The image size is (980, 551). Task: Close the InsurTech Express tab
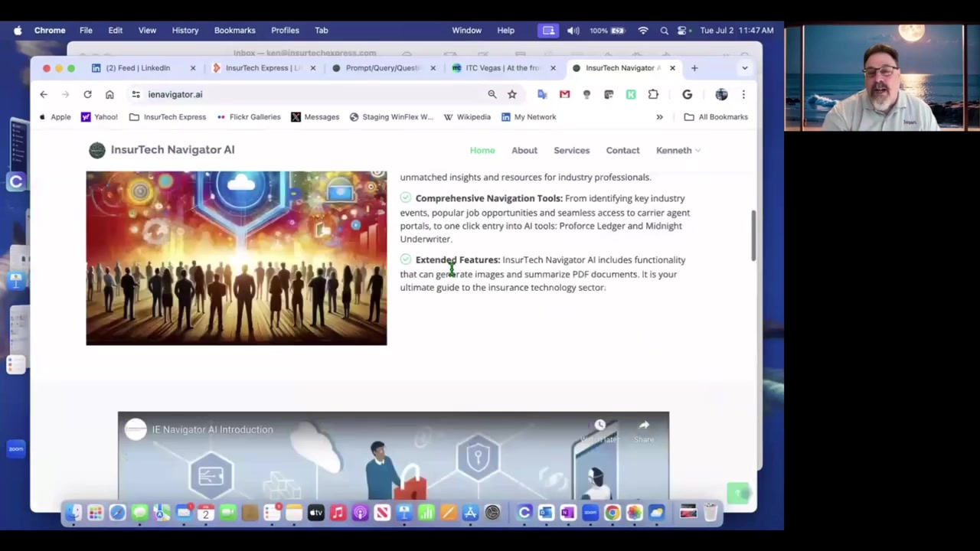tap(312, 68)
